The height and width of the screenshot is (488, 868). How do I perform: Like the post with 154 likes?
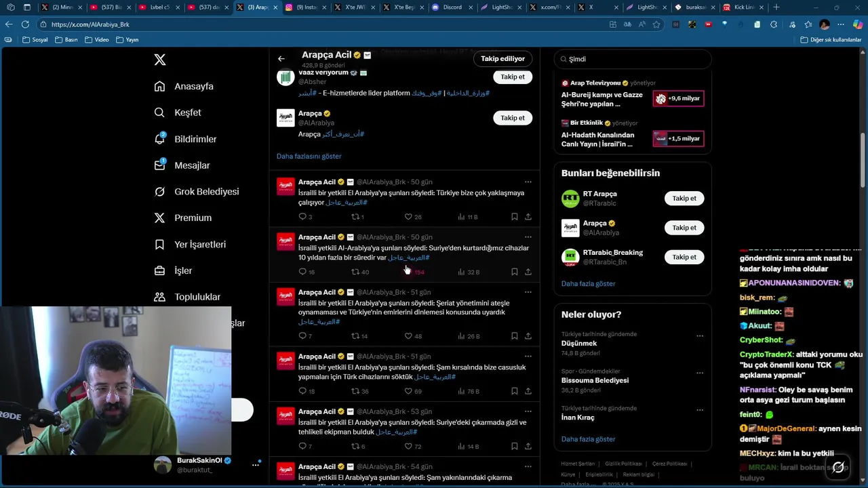414,272
